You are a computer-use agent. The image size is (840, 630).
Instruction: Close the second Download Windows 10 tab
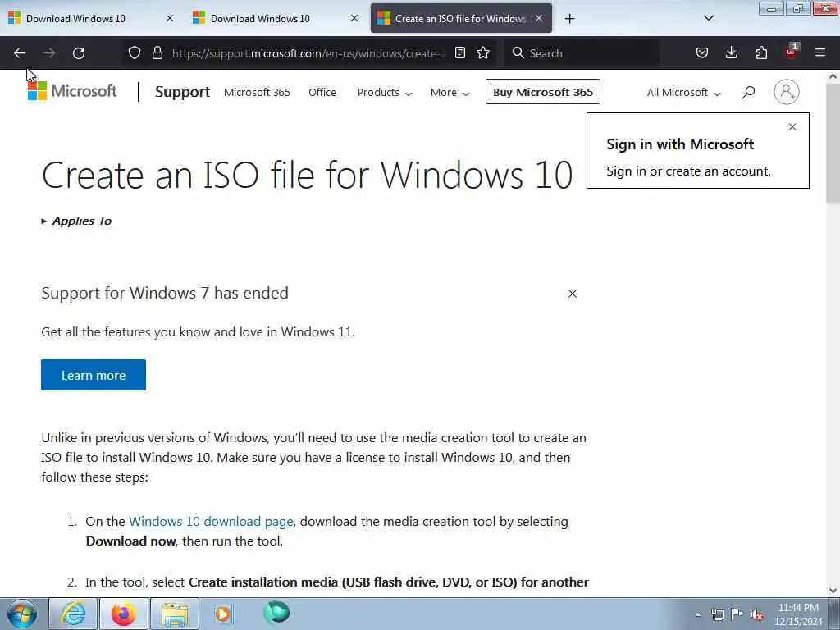tap(354, 18)
